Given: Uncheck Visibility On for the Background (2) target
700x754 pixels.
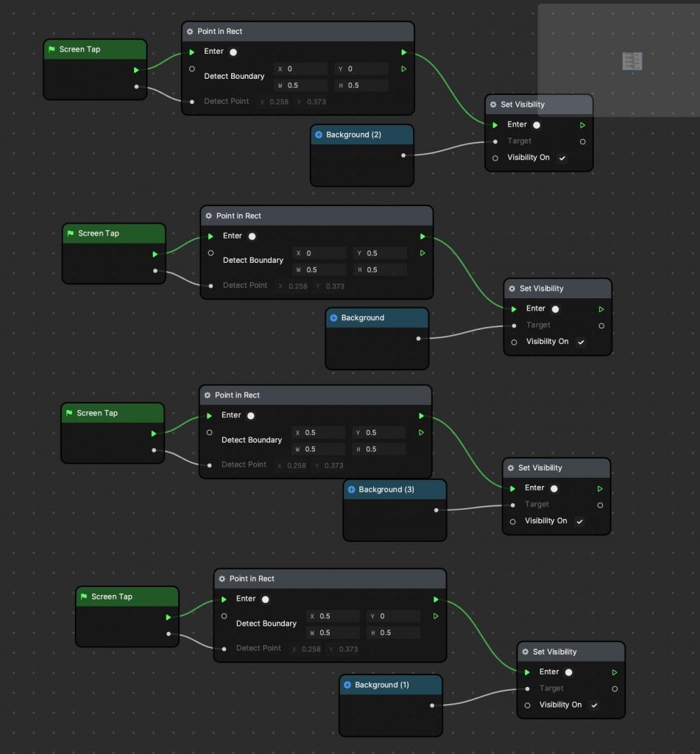Looking at the screenshot, I should point(562,158).
